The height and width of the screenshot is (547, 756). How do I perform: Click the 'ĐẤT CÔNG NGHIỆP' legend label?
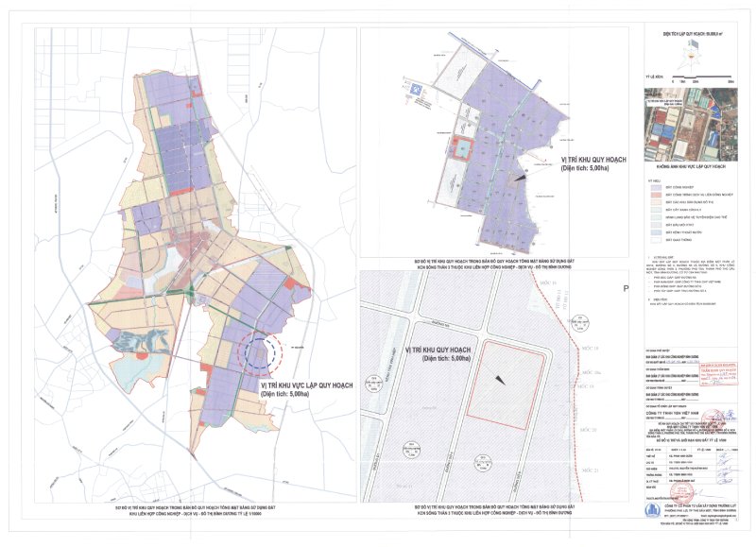pos(679,187)
